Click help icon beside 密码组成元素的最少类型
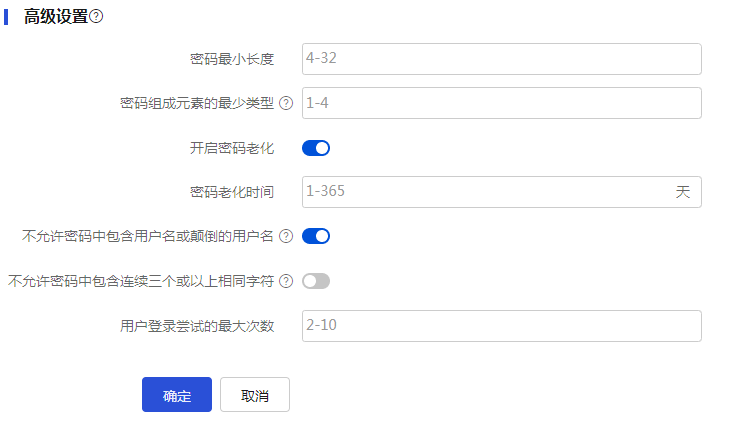Image resolution: width=733 pixels, height=424 pixels. click(x=286, y=103)
